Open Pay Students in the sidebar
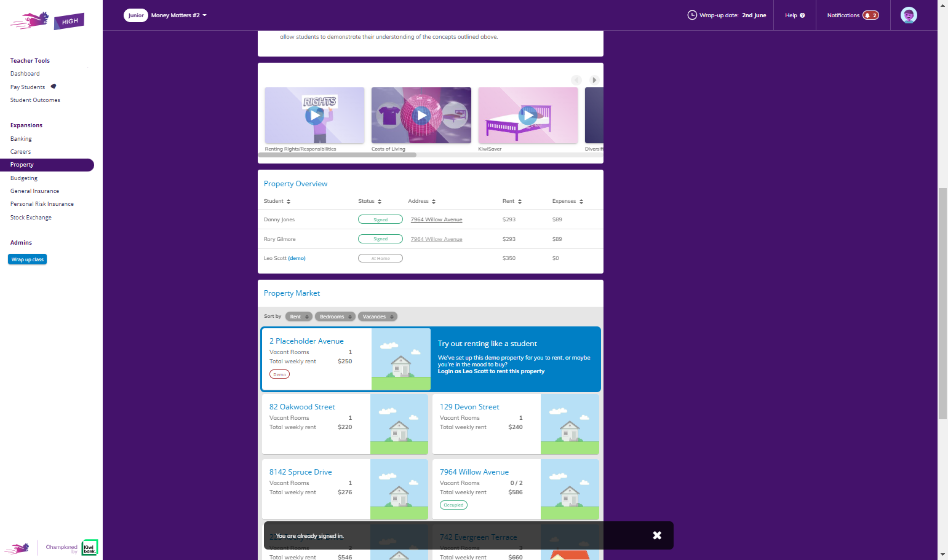Screen dimensions: 948x560 28,87
